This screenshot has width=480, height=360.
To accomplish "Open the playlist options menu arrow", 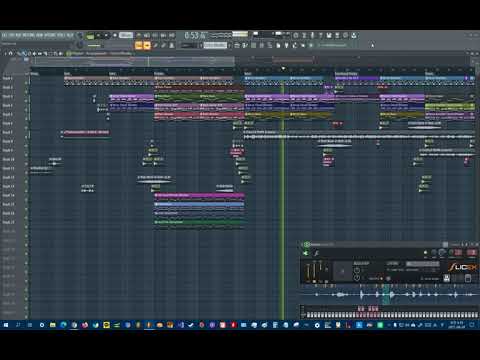I will click(5, 53).
